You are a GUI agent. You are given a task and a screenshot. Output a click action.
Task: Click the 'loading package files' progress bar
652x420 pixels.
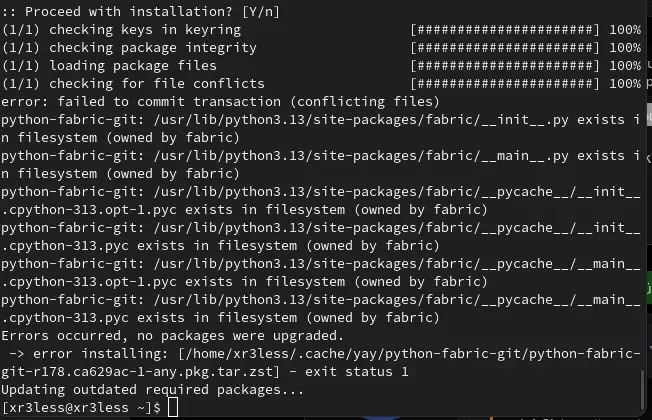[505, 66]
